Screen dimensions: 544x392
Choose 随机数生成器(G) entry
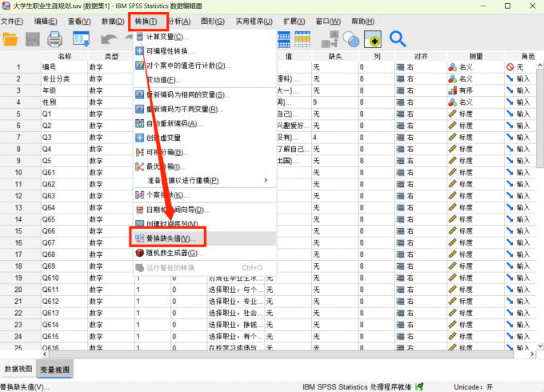pyautogui.click(x=205, y=253)
